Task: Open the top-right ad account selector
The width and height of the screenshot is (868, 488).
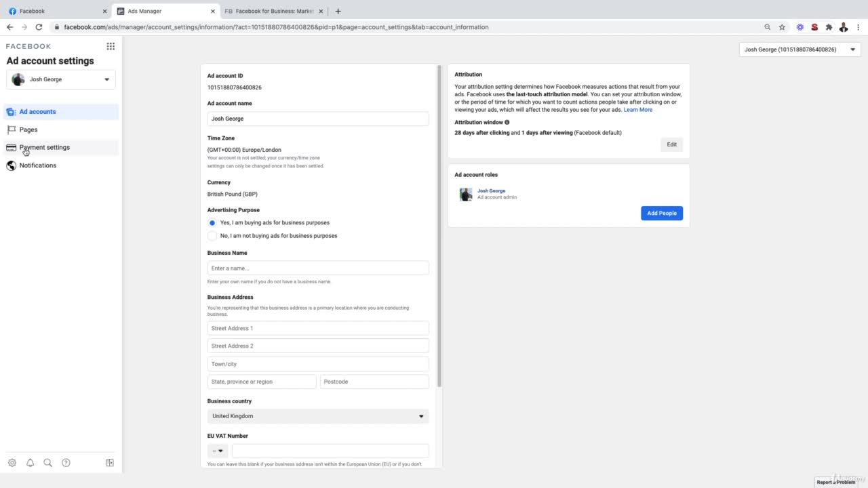Action: (800, 49)
